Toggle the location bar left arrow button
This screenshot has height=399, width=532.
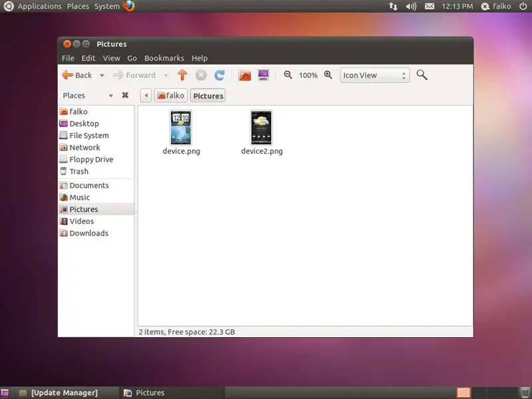pyautogui.click(x=146, y=96)
